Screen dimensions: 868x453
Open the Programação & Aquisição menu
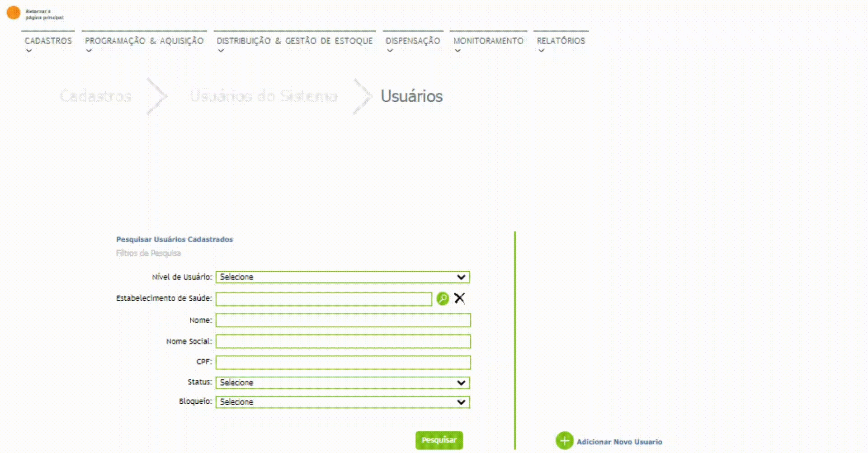tap(144, 41)
